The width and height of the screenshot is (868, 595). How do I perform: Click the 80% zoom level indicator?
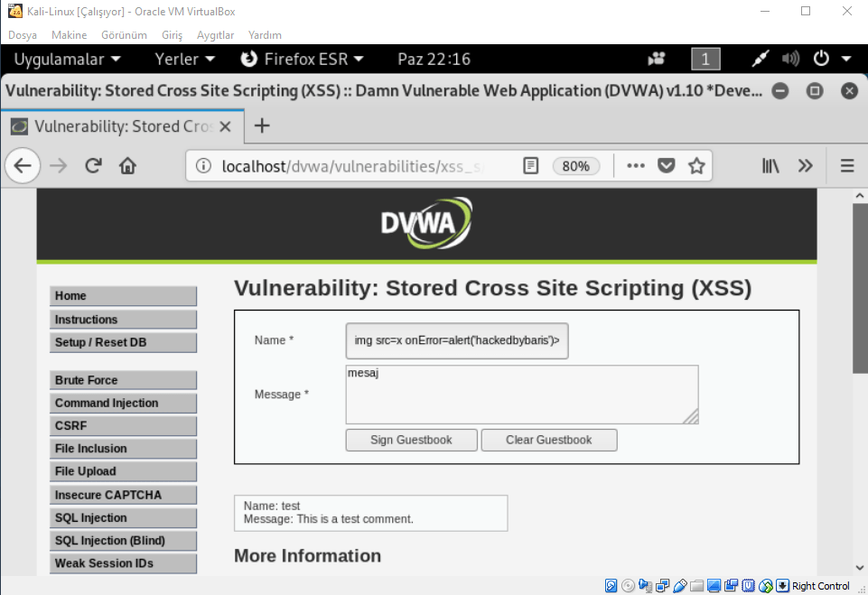click(x=575, y=166)
